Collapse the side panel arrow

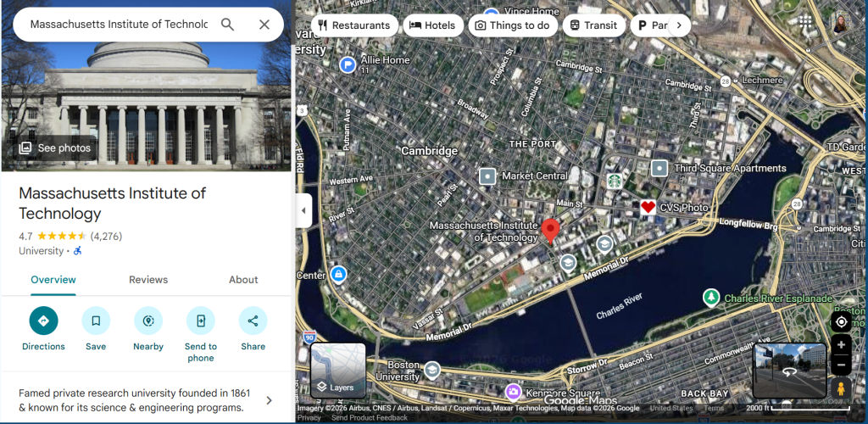click(x=303, y=210)
